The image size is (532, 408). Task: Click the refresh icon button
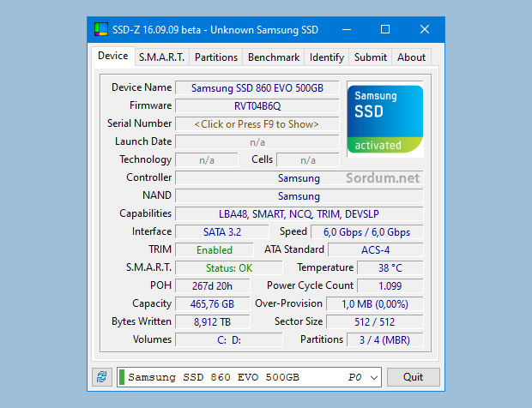click(x=102, y=377)
